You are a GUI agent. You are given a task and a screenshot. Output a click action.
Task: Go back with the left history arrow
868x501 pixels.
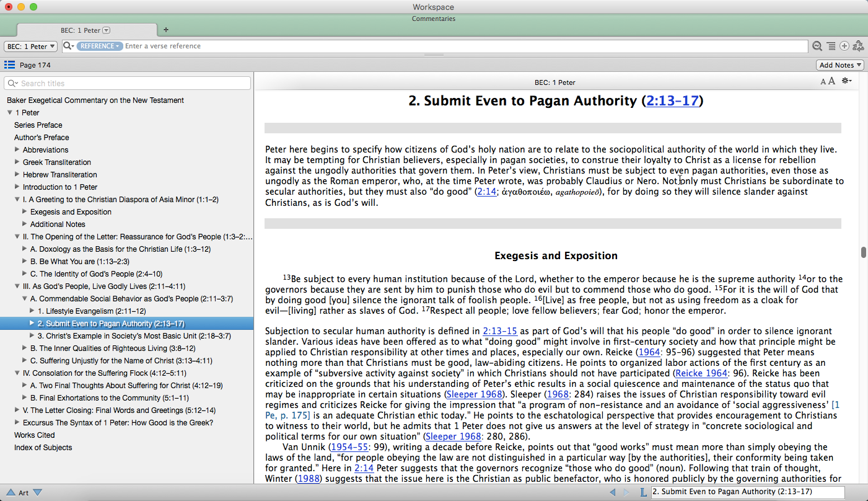[613, 492]
